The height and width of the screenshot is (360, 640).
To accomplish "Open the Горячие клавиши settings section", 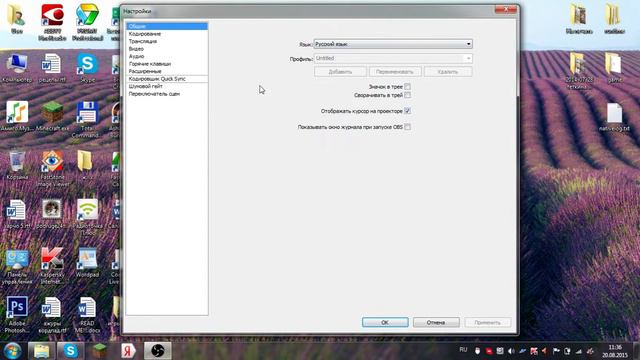I will 167,64.
